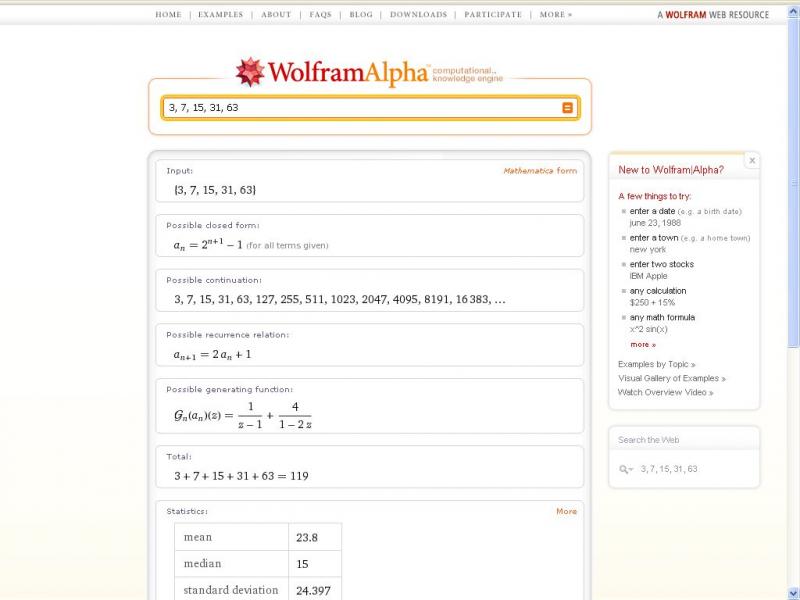Click Watch Overview Video »

click(666, 392)
